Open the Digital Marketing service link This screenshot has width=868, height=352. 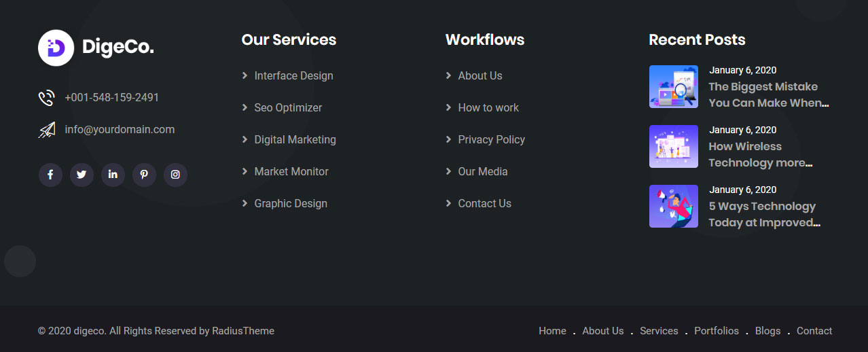[x=295, y=139]
